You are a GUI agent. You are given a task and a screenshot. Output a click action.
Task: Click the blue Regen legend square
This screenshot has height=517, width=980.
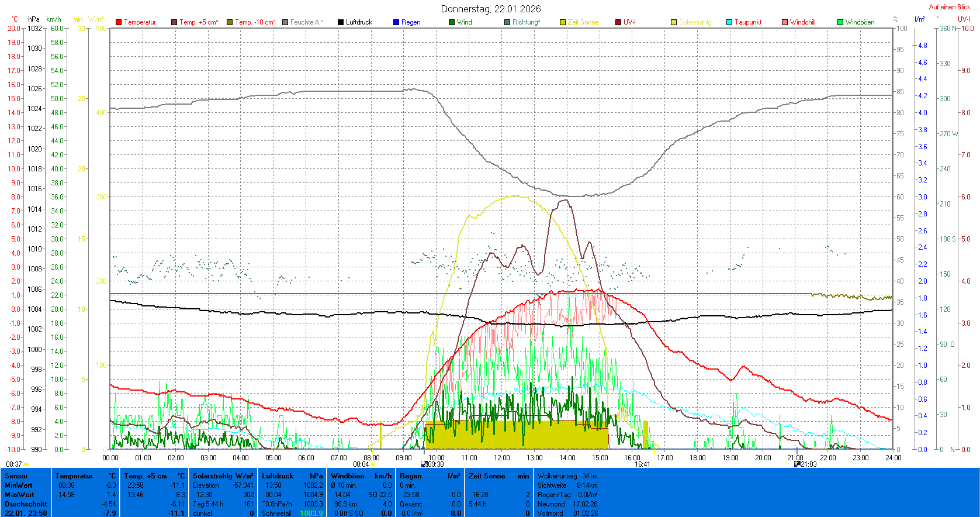tap(396, 22)
